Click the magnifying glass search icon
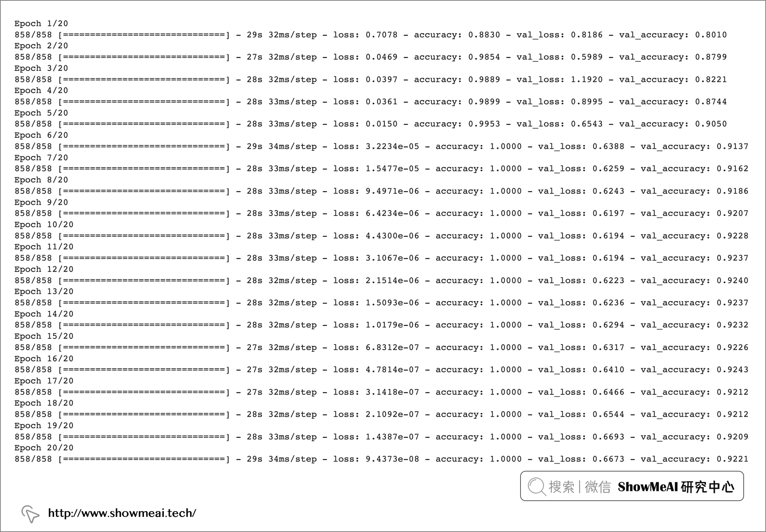This screenshot has height=532, width=766. click(537, 486)
